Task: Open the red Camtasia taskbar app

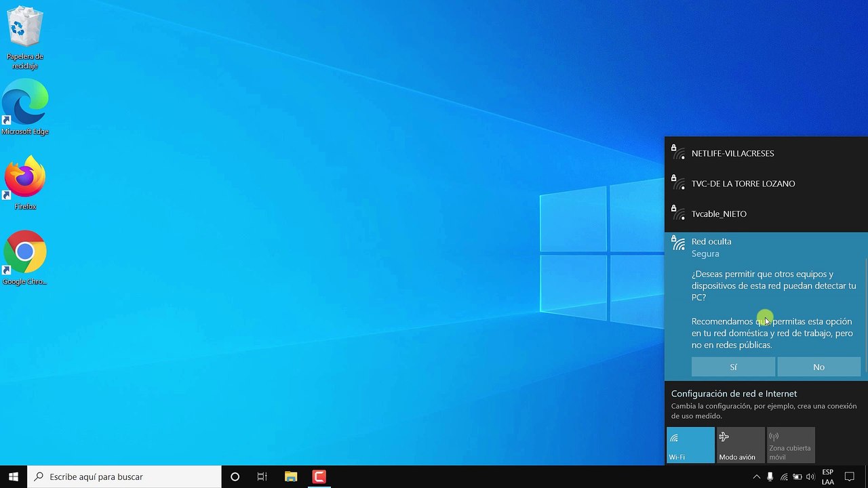Action: pos(319,476)
